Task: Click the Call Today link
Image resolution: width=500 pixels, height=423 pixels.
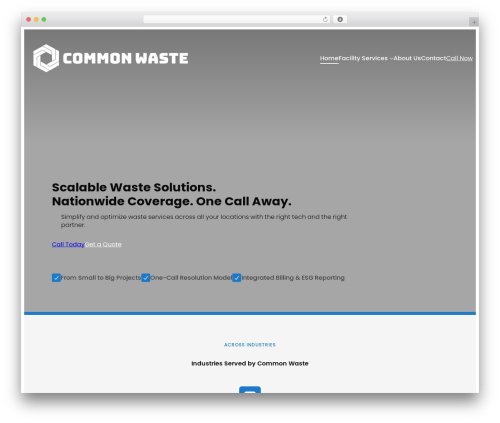Action: coord(68,244)
